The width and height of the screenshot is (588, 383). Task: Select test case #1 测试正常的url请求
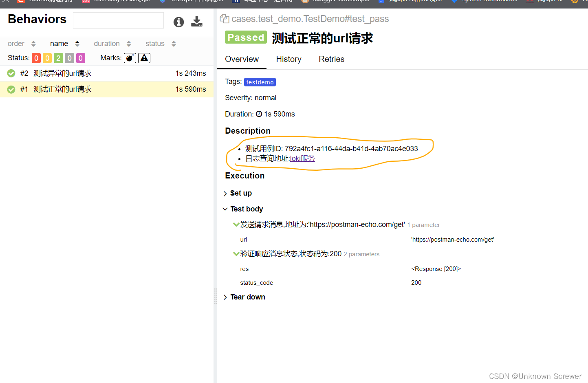(x=107, y=89)
